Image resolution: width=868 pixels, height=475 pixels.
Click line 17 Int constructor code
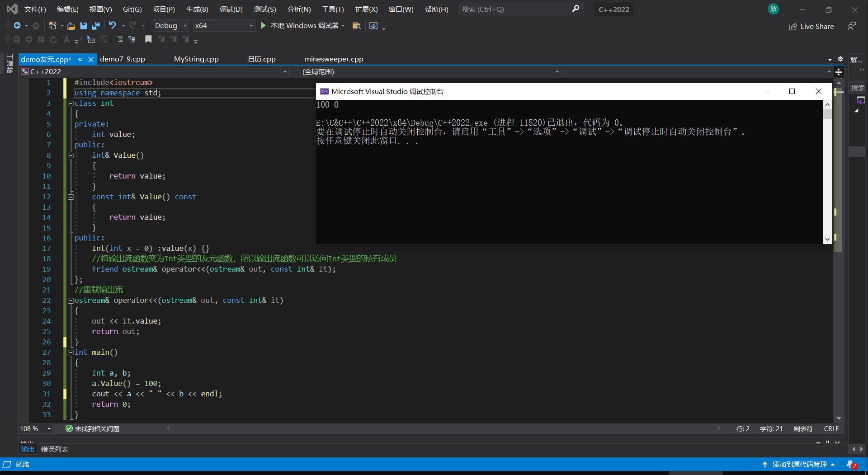coord(151,249)
